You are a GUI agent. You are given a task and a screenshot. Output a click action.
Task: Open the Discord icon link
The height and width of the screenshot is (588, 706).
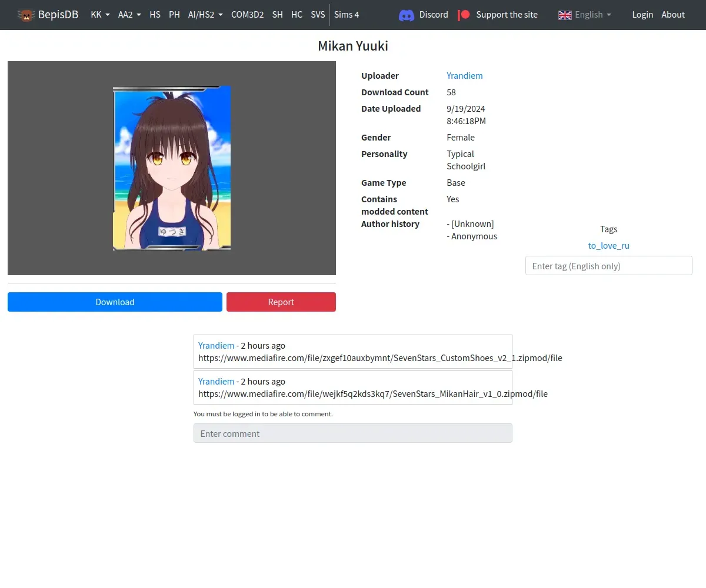[x=407, y=15]
